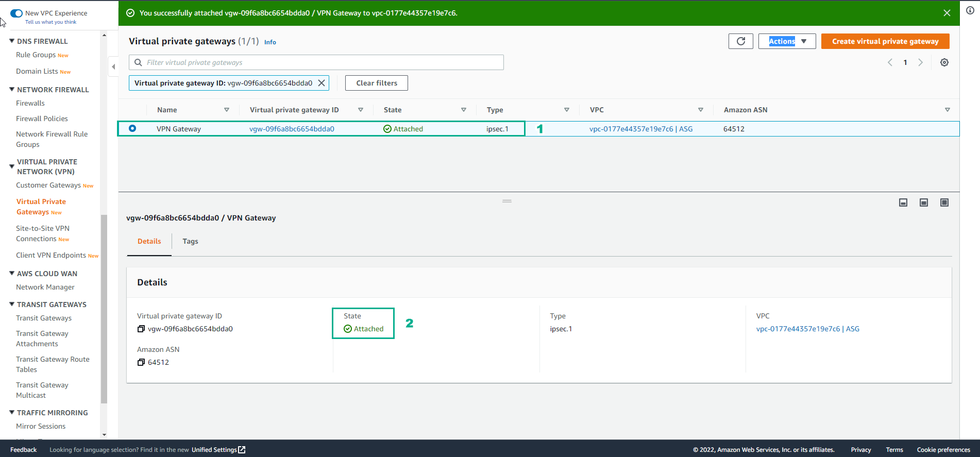Copy the Amazon ASN value 64512
The height and width of the screenshot is (457, 980).
(141, 362)
